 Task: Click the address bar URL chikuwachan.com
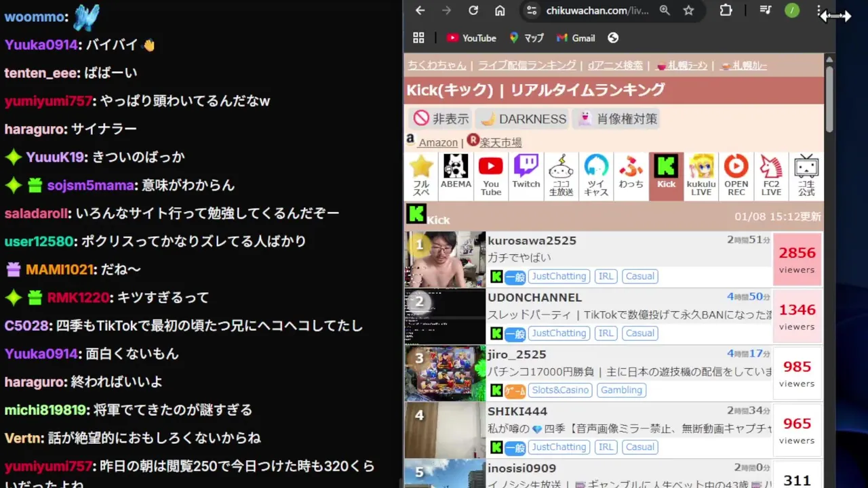point(597,10)
